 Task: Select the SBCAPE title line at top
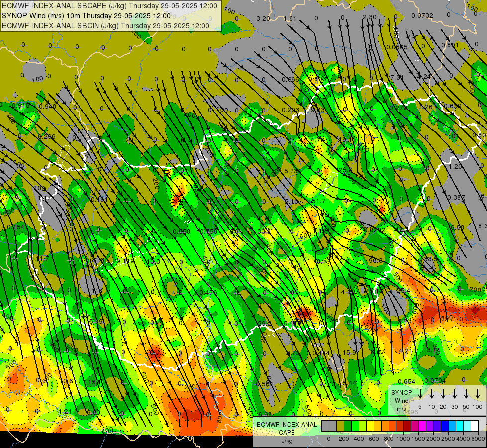109,6
